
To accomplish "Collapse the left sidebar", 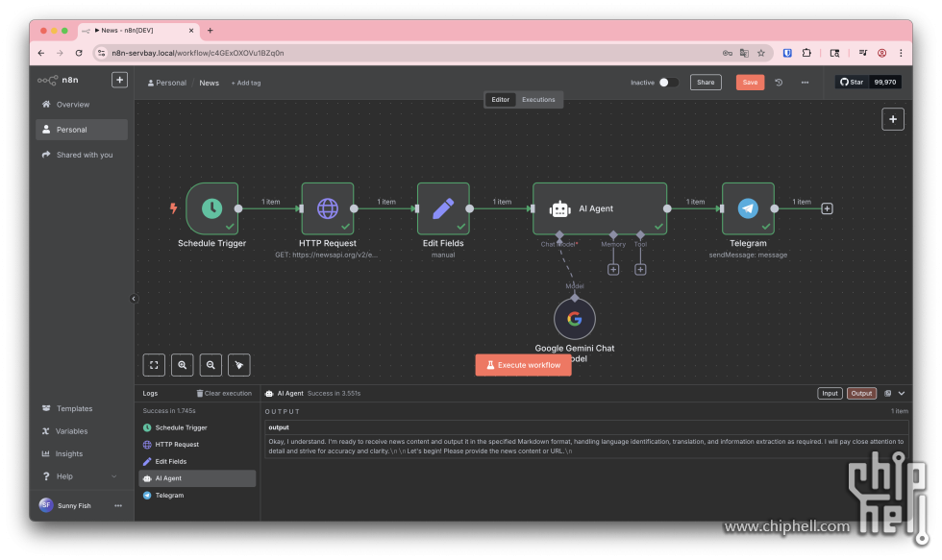I will pos(134,299).
